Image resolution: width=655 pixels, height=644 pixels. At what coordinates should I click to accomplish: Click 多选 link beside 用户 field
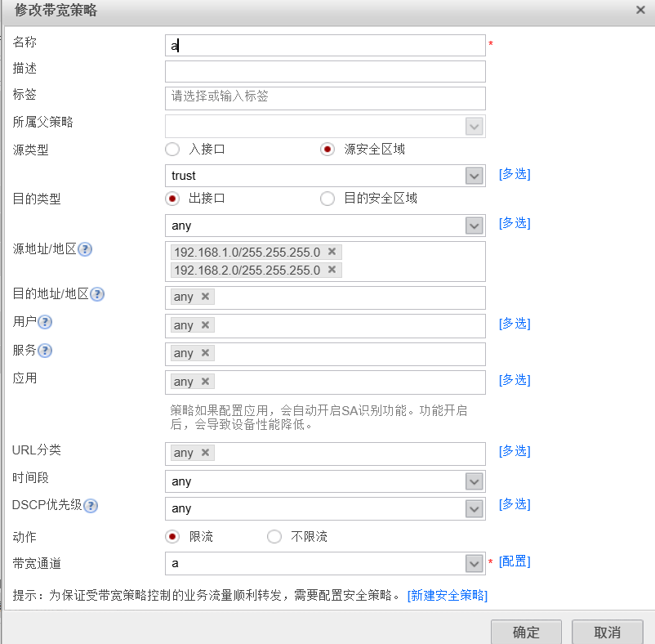point(515,324)
